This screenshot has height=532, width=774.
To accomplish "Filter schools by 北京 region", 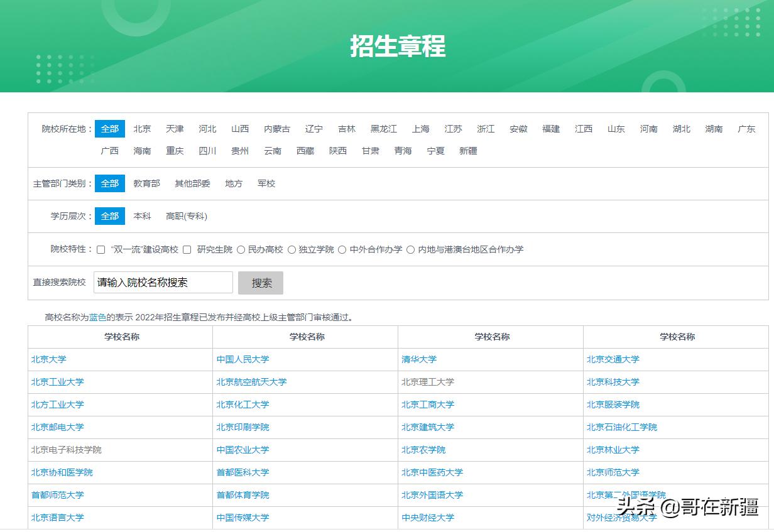I will 142,129.
